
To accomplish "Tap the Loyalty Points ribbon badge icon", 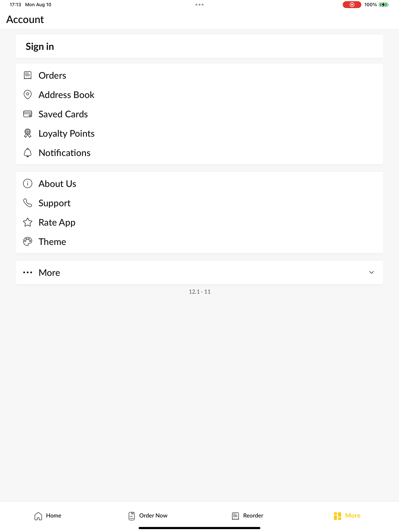I will pyautogui.click(x=28, y=133).
